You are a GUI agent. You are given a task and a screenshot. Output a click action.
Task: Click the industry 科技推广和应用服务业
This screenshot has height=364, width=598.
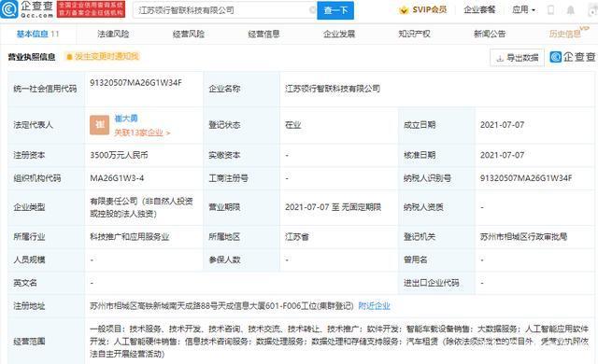pos(130,237)
